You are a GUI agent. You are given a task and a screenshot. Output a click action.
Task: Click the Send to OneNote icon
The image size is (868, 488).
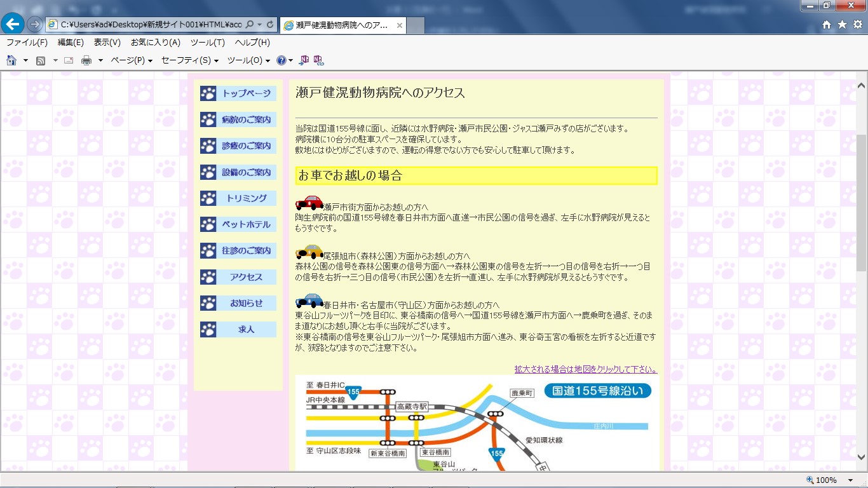[304, 60]
